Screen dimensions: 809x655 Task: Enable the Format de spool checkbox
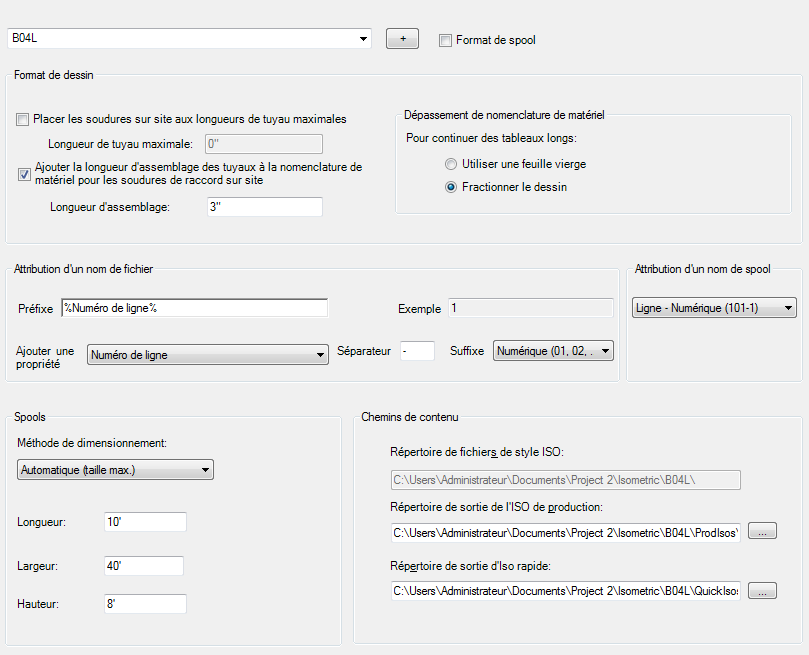[x=445, y=40]
